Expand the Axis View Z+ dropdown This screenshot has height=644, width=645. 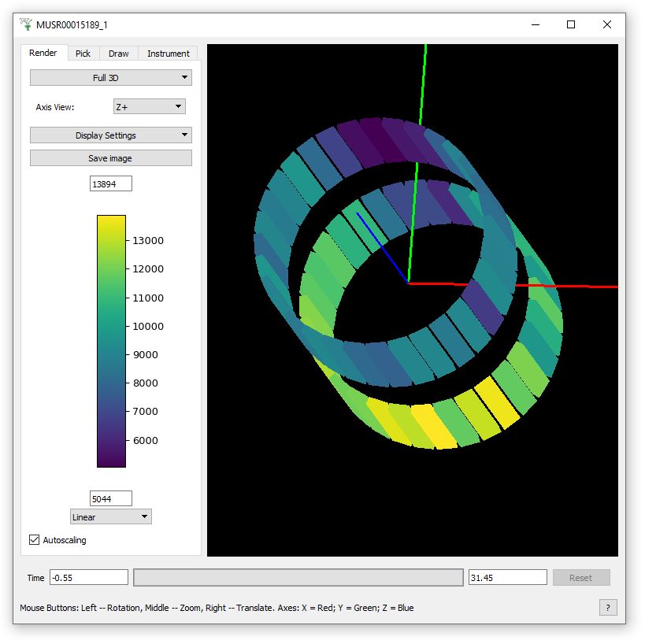pos(149,106)
